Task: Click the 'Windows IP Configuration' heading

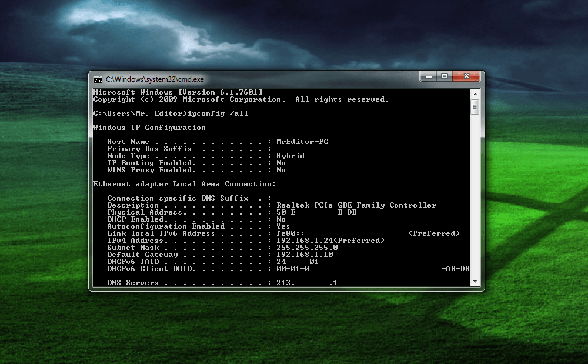Action: click(149, 128)
